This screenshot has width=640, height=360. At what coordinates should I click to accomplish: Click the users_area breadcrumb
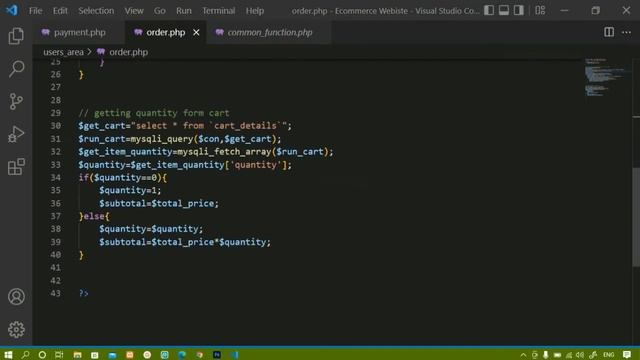tap(63, 52)
